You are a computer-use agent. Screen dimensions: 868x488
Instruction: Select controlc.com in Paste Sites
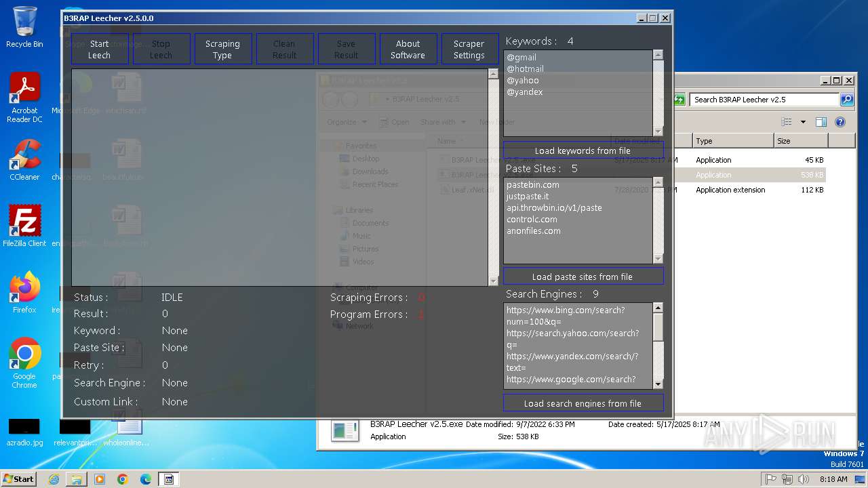coord(532,220)
